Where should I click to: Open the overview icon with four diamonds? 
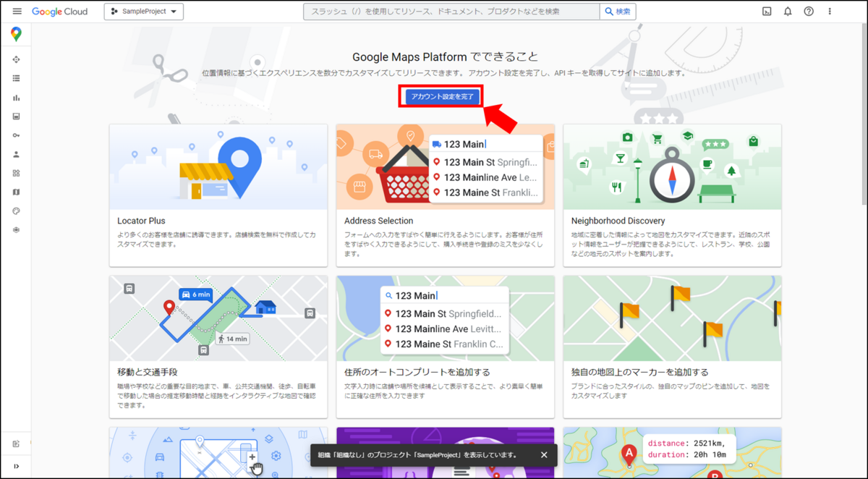click(16, 59)
